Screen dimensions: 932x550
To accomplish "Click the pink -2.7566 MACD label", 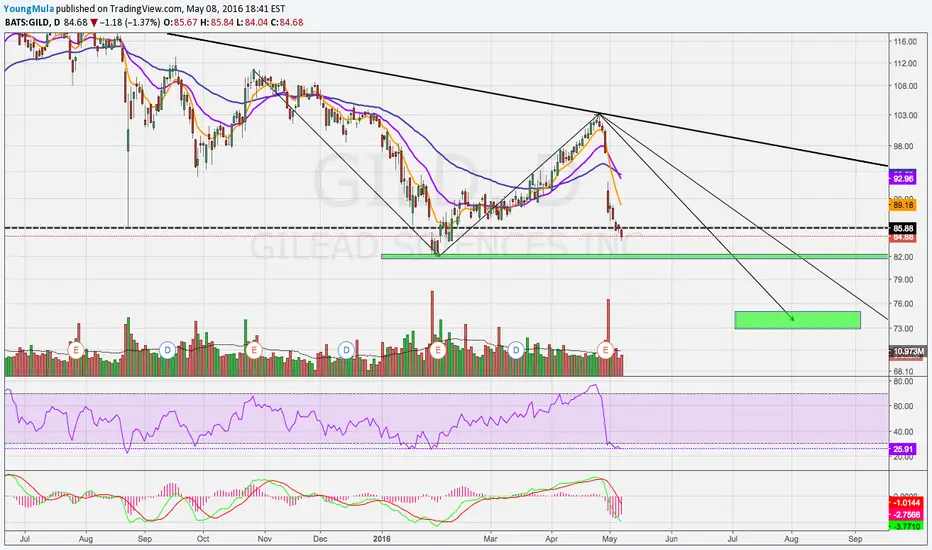I will coord(906,515).
